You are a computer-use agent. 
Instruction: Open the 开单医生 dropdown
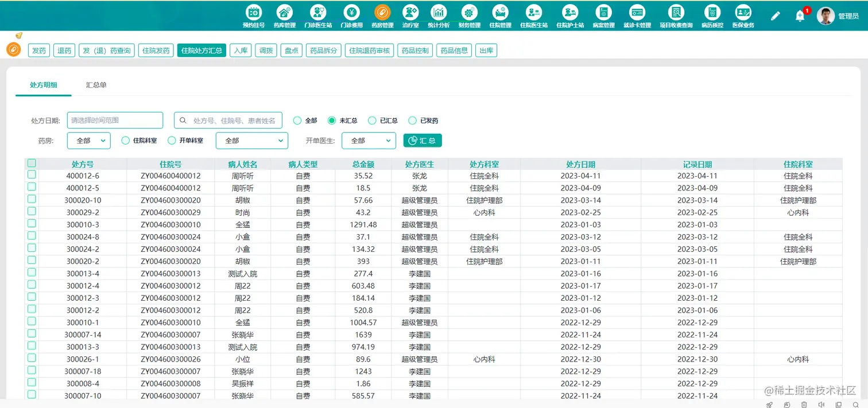(x=369, y=140)
